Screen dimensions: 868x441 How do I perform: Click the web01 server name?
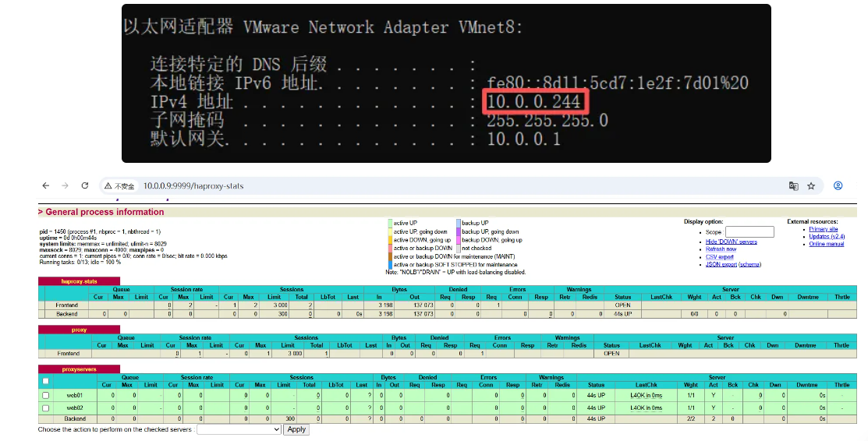pos(75,396)
